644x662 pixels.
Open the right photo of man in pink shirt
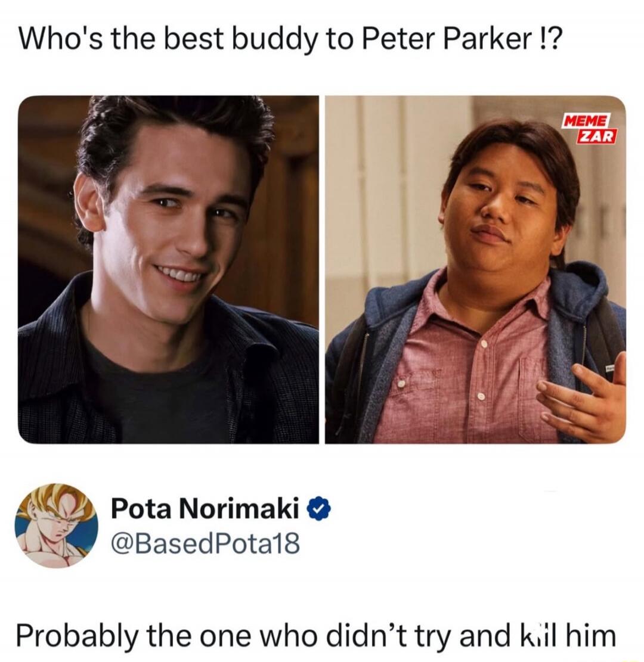click(475, 269)
